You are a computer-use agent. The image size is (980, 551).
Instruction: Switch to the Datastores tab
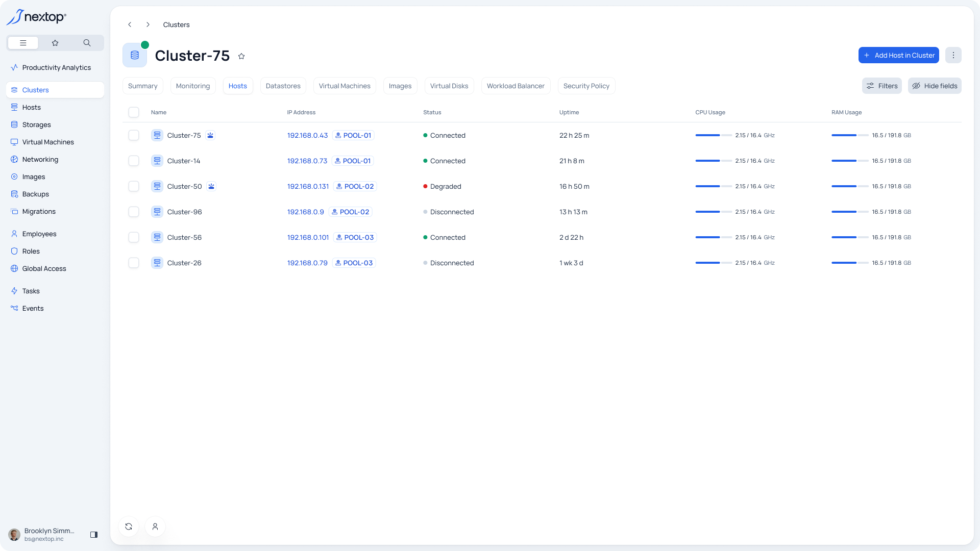(x=283, y=86)
